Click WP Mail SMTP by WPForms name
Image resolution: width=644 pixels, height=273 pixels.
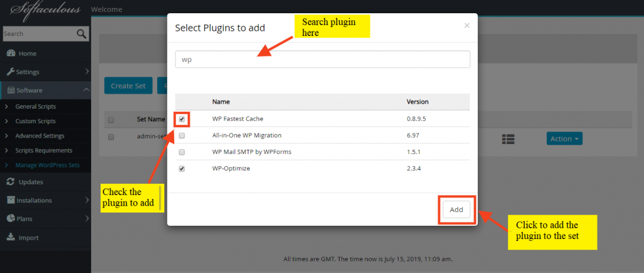(x=252, y=152)
